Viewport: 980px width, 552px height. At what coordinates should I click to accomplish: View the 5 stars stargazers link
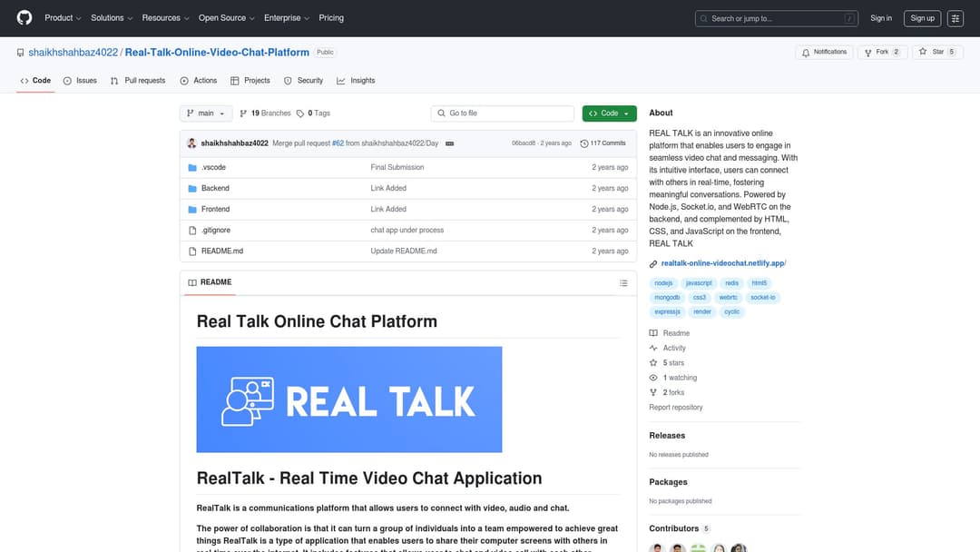667,363
